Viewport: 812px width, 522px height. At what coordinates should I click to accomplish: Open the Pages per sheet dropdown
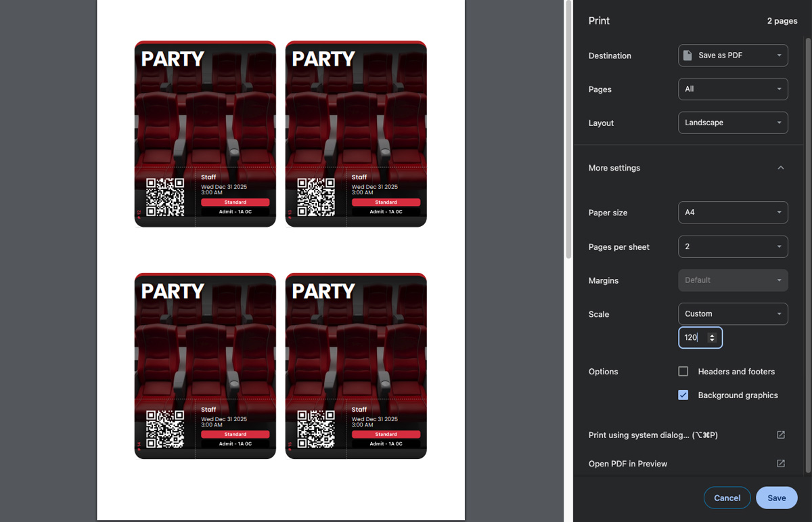733,246
